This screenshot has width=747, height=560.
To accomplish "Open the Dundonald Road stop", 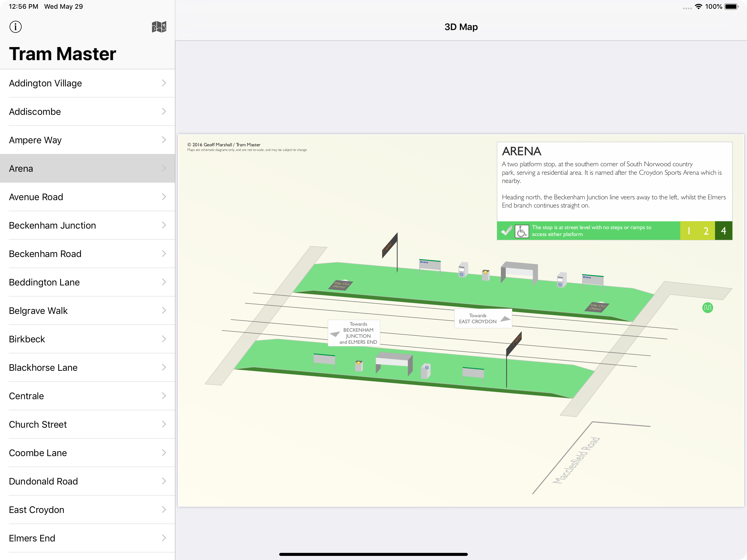I will (87, 481).
